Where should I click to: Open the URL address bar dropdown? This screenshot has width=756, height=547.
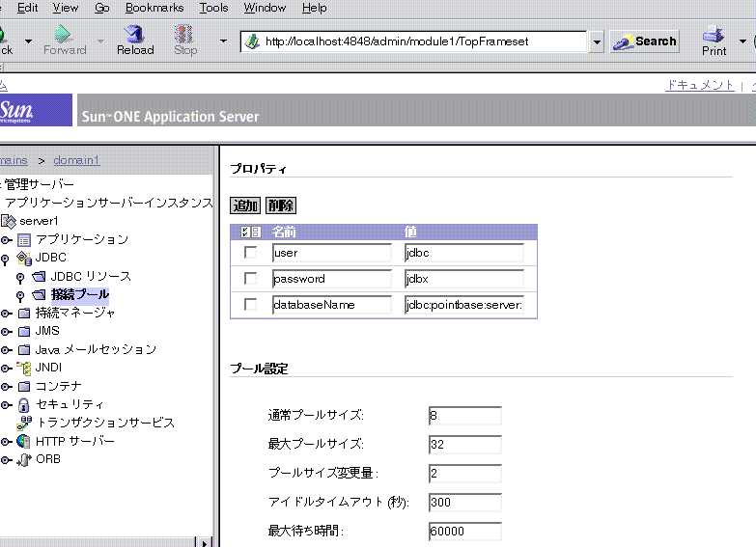[596, 42]
